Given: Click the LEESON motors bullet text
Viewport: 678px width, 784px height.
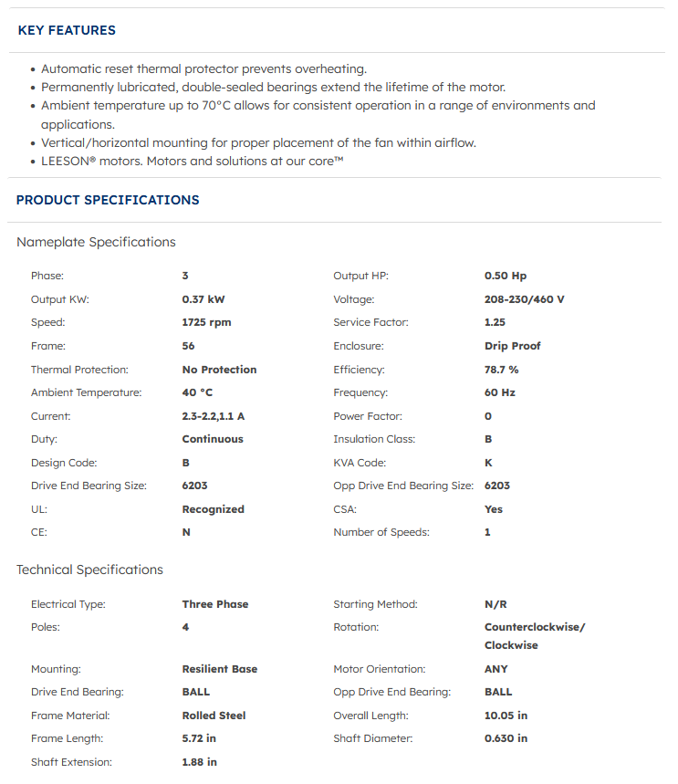Looking at the screenshot, I should [x=193, y=162].
